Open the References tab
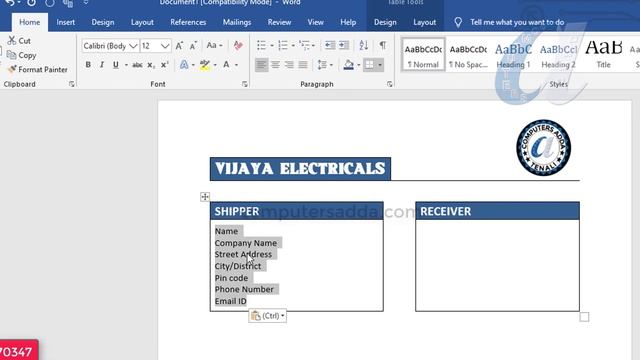 (x=188, y=22)
